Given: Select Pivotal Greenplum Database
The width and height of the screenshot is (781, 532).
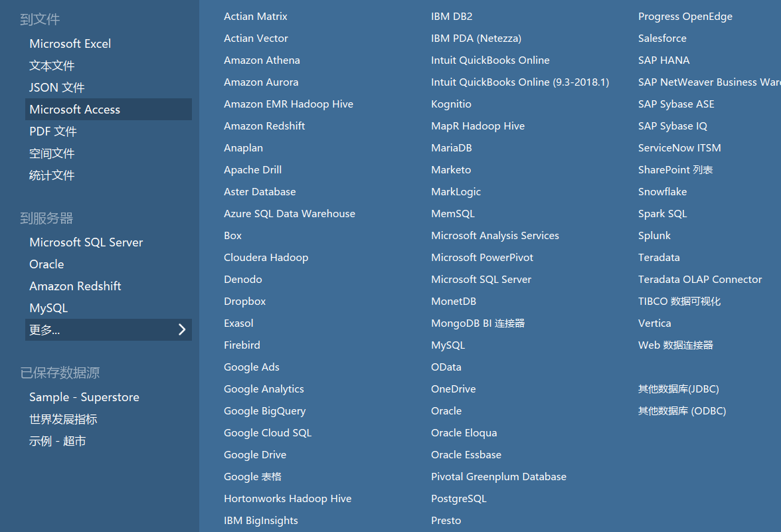Looking at the screenshot, I should click(499, 477).
